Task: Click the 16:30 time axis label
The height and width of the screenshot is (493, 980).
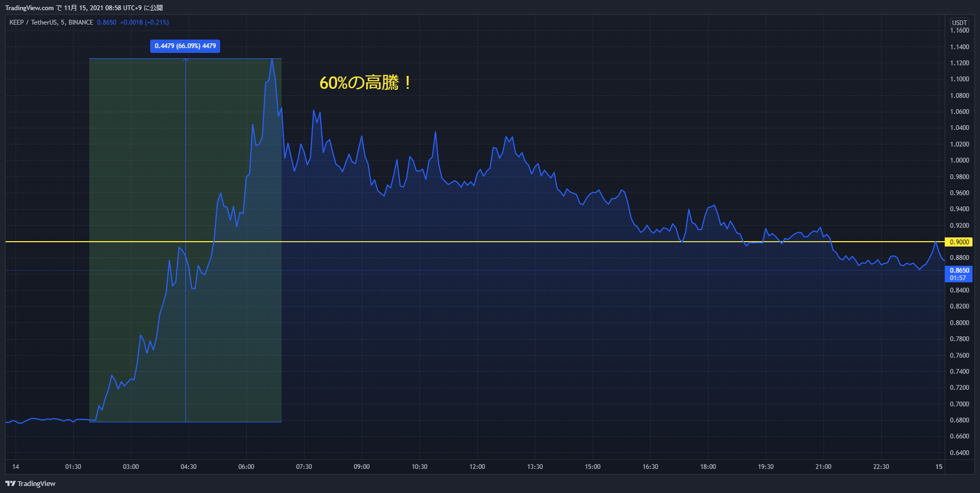Action: tap(650, 467)
